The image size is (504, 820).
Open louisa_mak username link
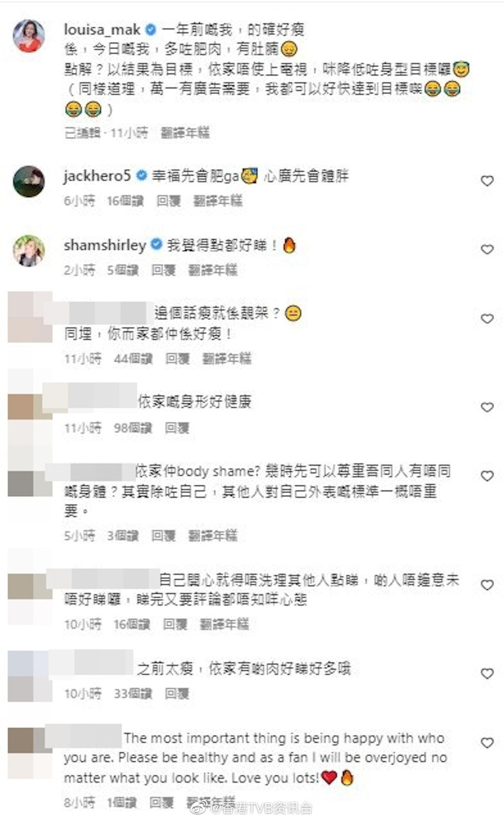102,30
